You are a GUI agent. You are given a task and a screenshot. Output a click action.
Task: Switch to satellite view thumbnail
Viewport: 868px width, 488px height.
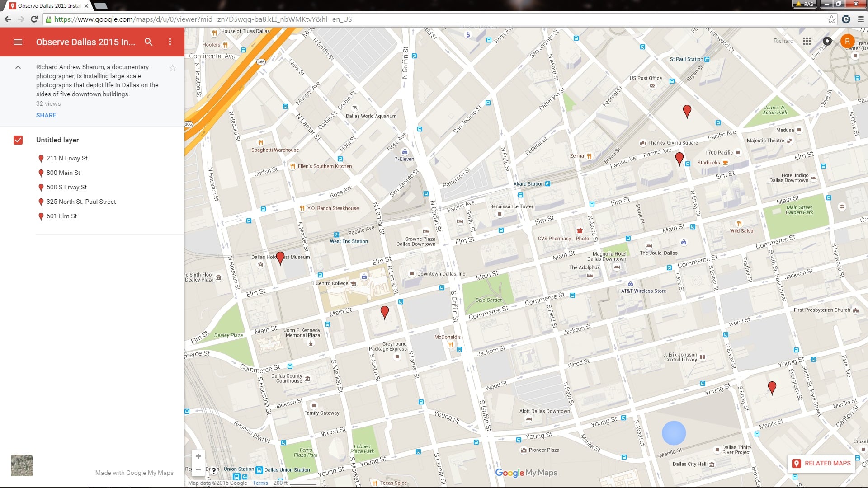pyautogui.click(x=22, y=465)
